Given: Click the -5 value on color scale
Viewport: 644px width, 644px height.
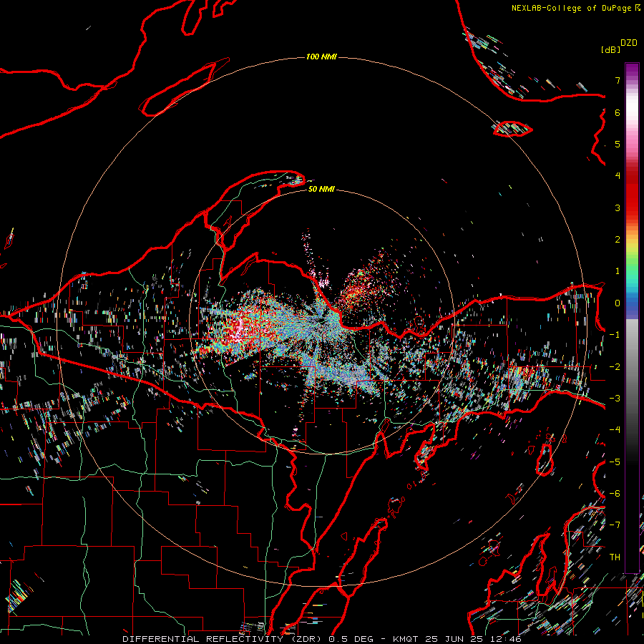Looking at the screenshot, I should coord(615,462).
